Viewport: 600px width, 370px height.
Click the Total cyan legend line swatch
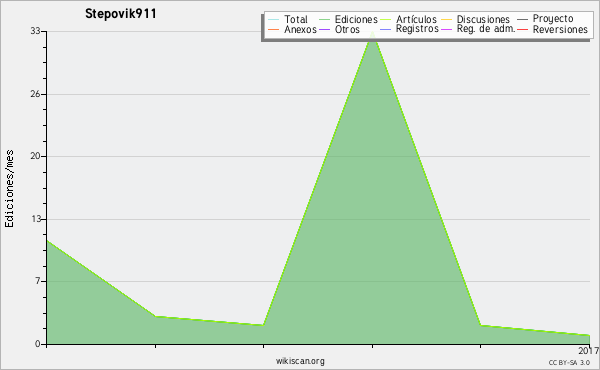(273, 20)
